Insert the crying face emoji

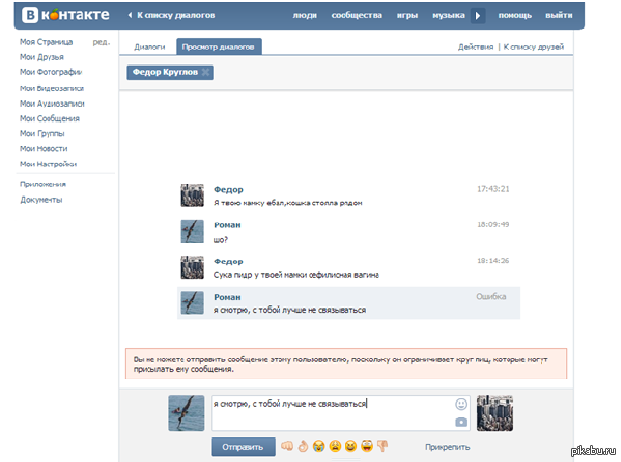point(318,446)
